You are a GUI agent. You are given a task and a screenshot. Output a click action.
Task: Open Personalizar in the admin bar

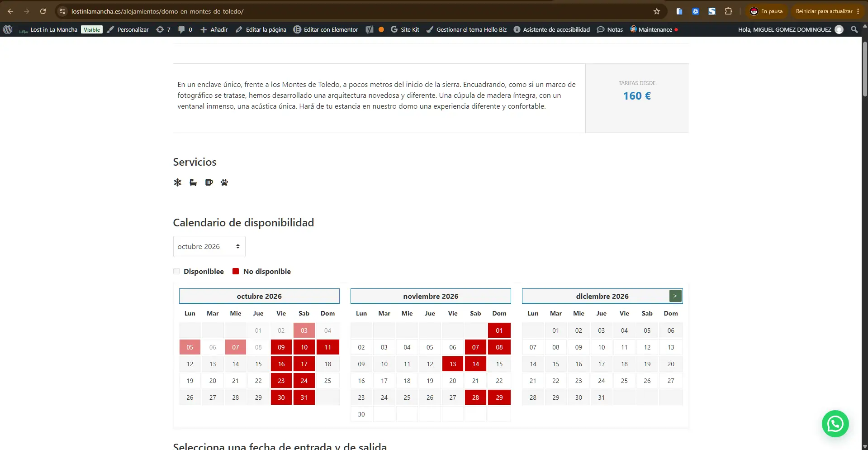pyautogui.click(x=128, y=29)
